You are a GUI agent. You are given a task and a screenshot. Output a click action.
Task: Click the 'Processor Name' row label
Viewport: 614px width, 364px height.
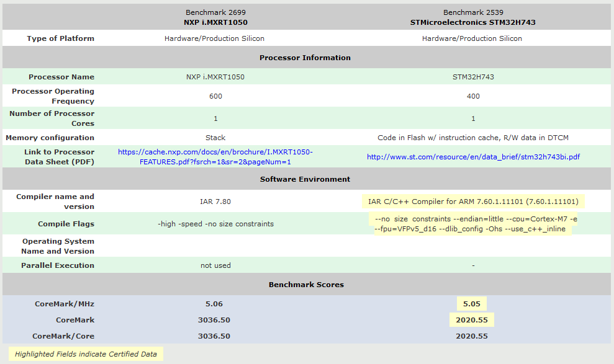coord(61,77)
